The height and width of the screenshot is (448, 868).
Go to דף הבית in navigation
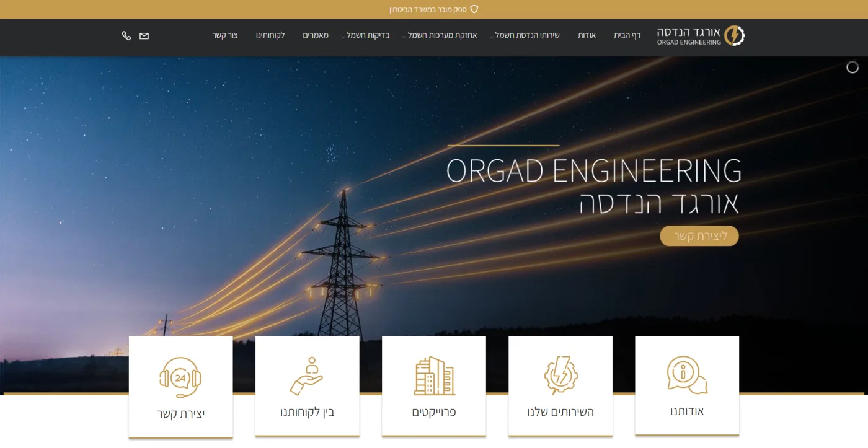[627, 36]
